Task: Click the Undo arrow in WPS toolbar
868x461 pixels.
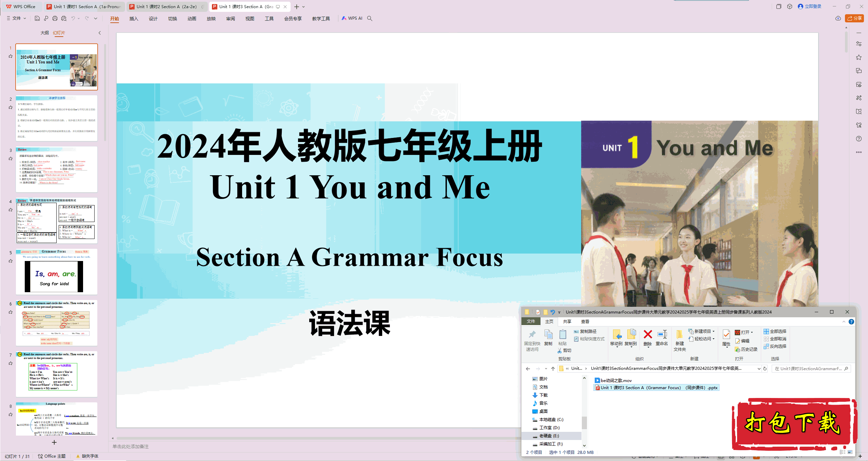Action: pos(73,18)
